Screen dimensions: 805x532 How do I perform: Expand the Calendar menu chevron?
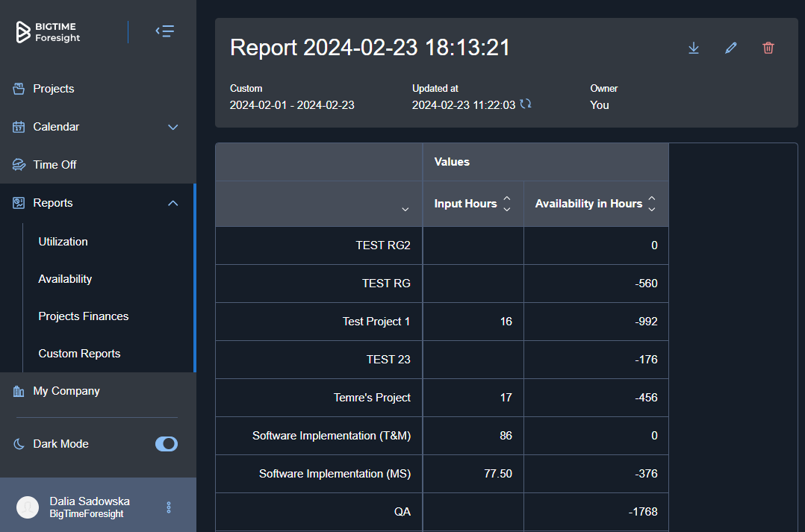click(x=173, y=127)
